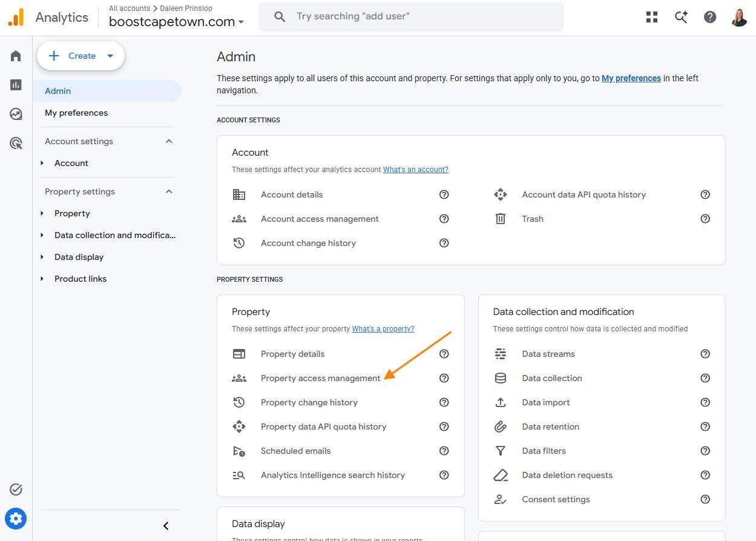Screen dimensions: 756x541
Task: Open Consent settings
Action: 556,499
